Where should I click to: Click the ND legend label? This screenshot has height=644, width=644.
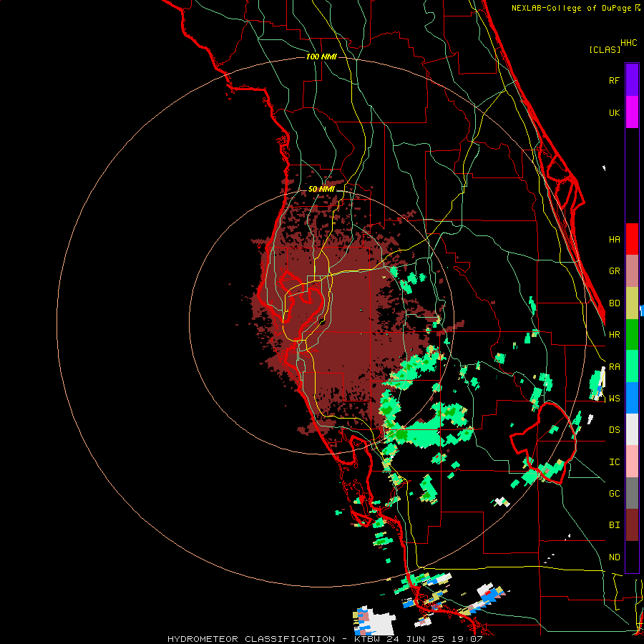tap(614, 557)
